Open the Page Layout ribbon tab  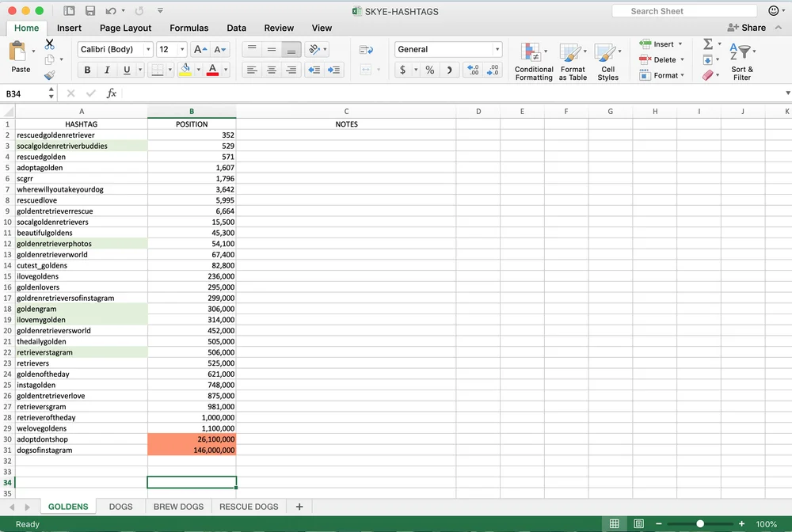(125, 28)
